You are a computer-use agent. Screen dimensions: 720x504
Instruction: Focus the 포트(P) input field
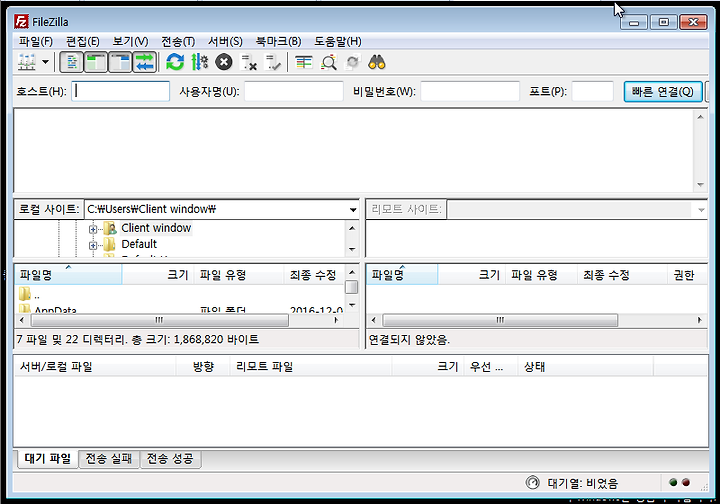tap(592, 91)
